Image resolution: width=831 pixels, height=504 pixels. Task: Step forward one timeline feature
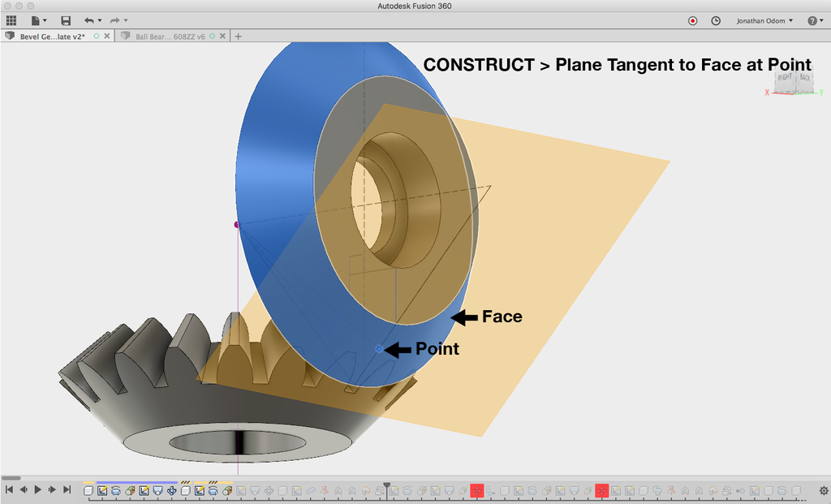pos(52,489)
